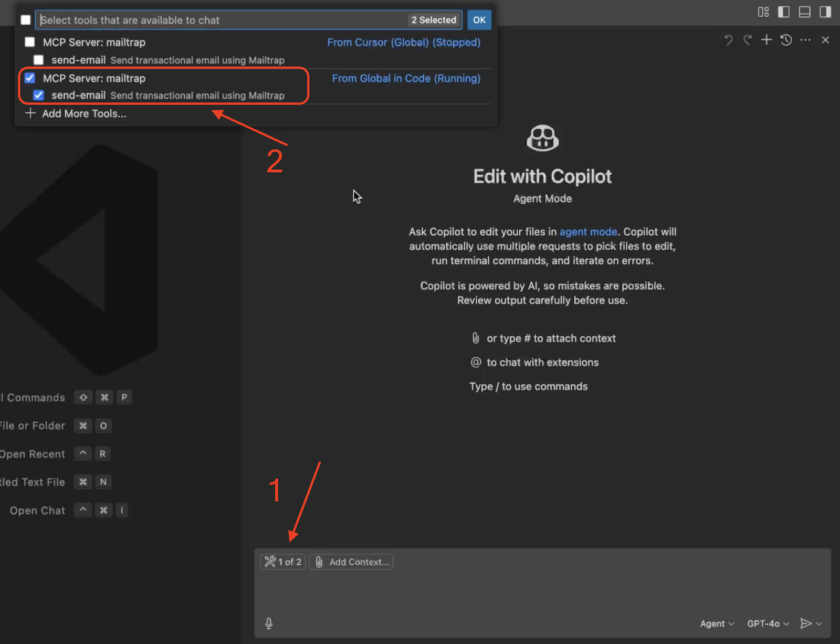
Task: Uncheck the running mailtrap MCP Server
Action: click(x=29, y=78)
